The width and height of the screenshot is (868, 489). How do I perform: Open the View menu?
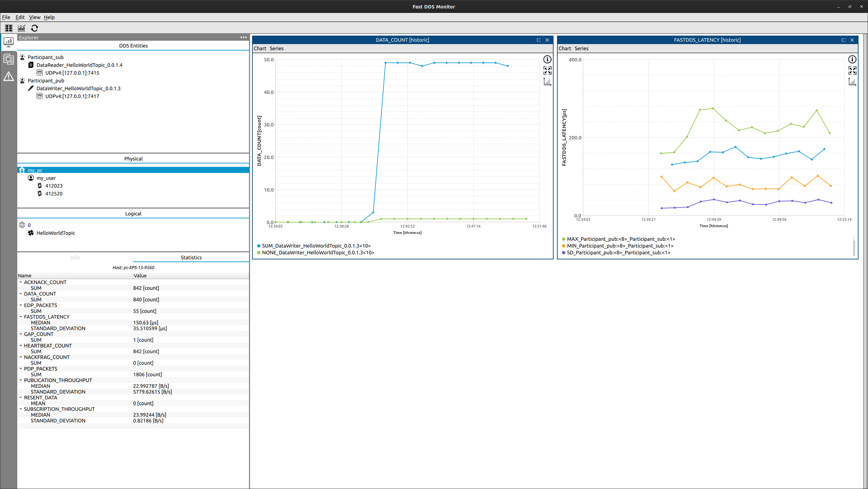click(35, 17)
